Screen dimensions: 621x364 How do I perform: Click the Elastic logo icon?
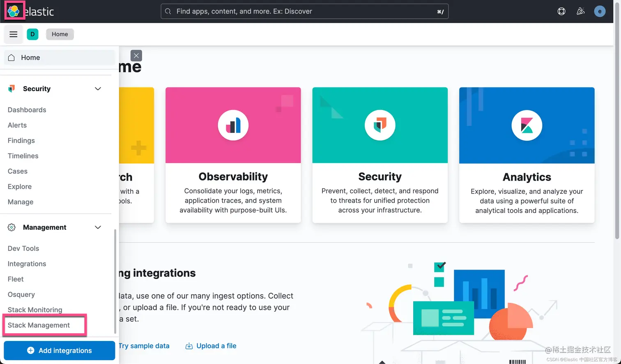click(14, 11)
